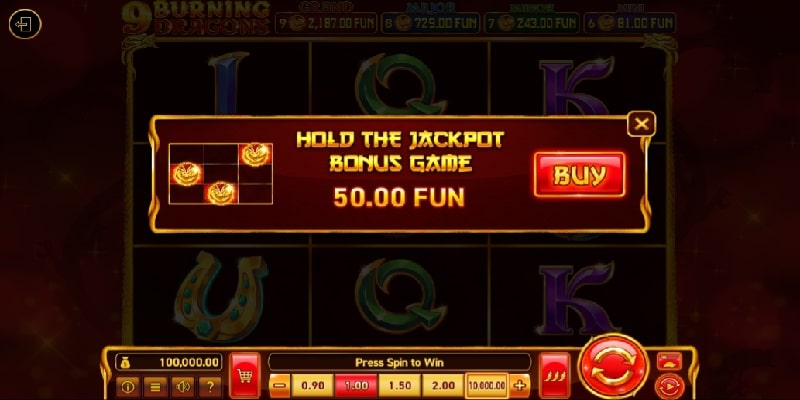Toggle the turbo spin flames button
800x400 pixels.
[x=555, y=376]
